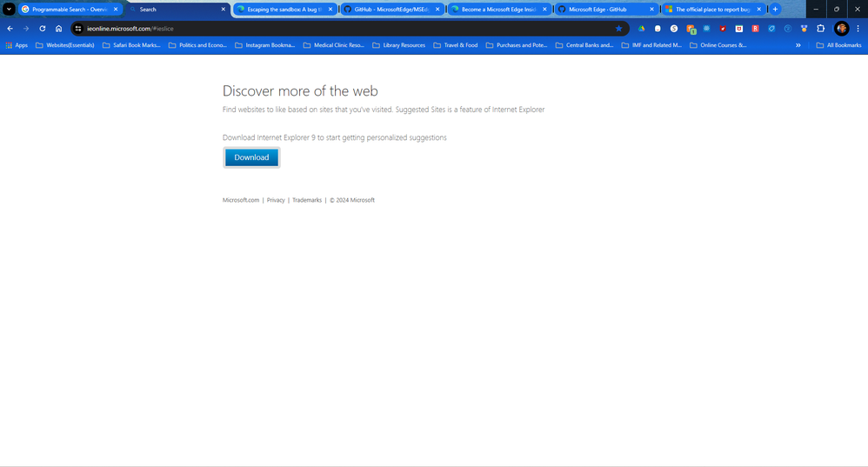The width and height of the screenshot is (868, 467).
Task: Open the red R extension icon
Action: 755,28
